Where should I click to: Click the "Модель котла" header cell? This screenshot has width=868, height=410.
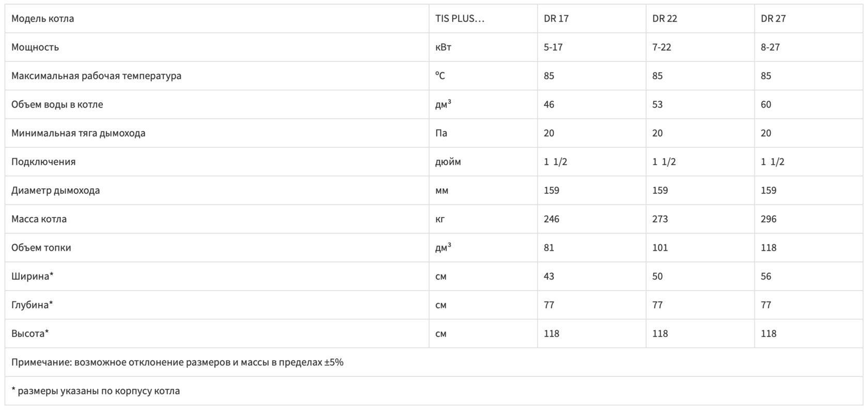click(43, 19)
